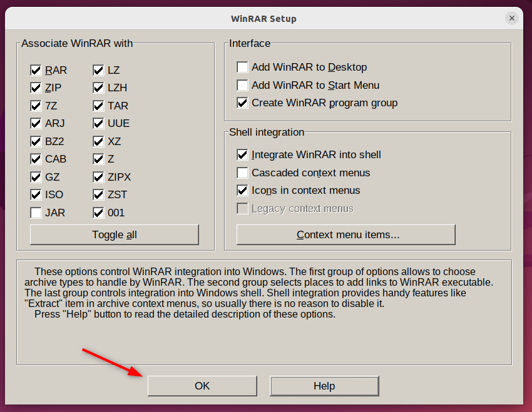The height and width of the screenshot is (412, 532).
Task: Open the Help button
Action: pos(324,386)
